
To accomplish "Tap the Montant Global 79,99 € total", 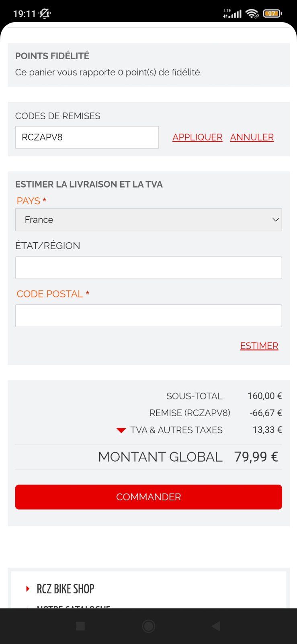I will pos(256,457).
